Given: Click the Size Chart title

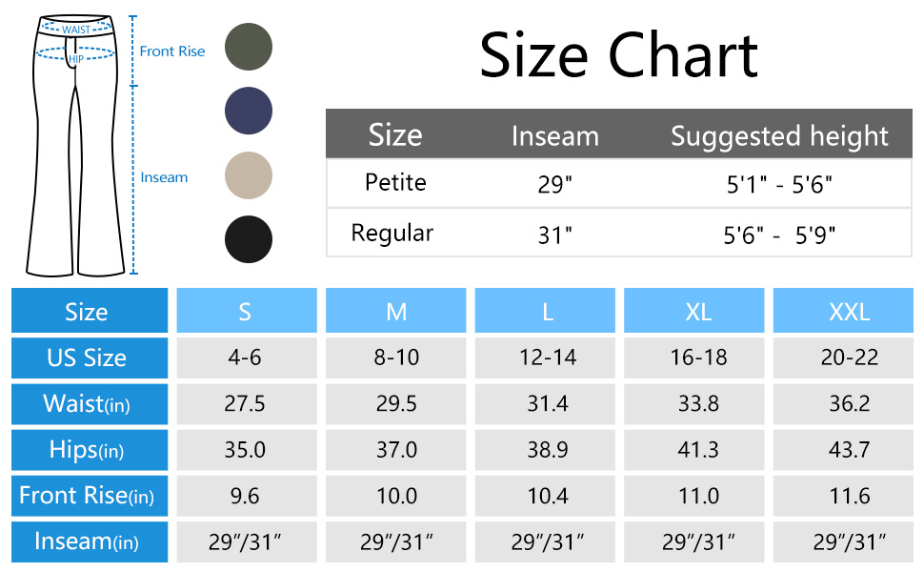Looking at the screenshot, I should (x=618, y=55).
